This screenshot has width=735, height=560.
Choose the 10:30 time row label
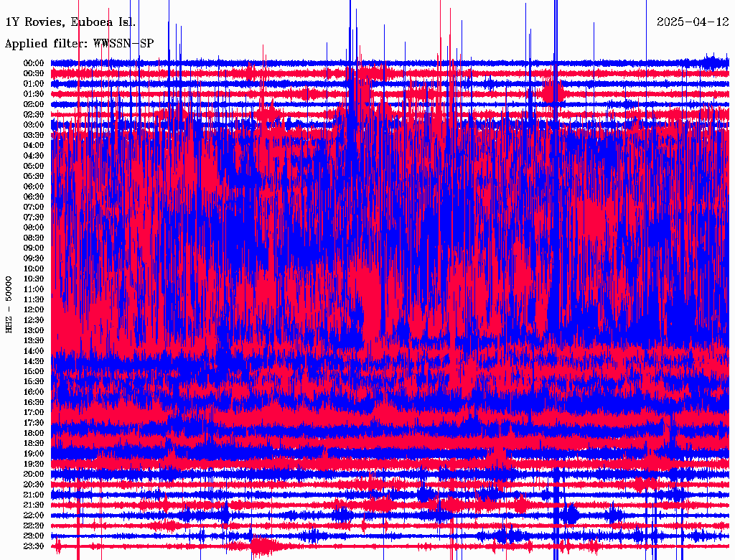(34, 279)
